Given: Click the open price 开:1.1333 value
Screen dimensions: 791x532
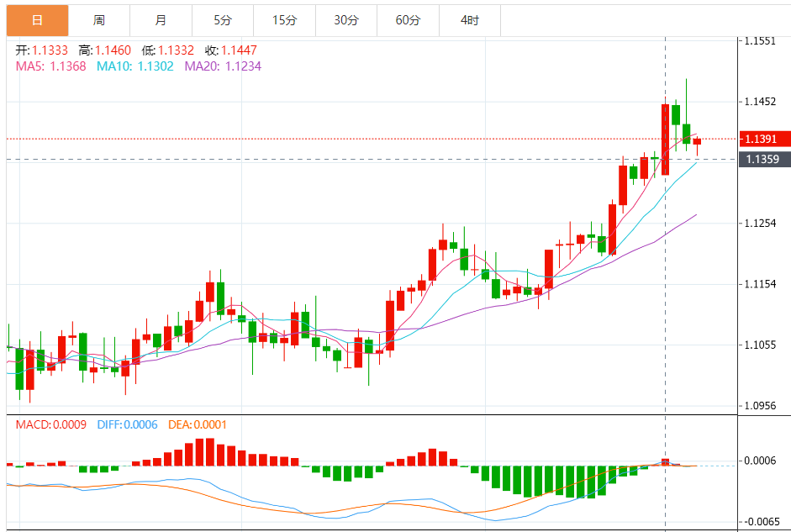Looking at the screenshot, I should click(41, 50).
